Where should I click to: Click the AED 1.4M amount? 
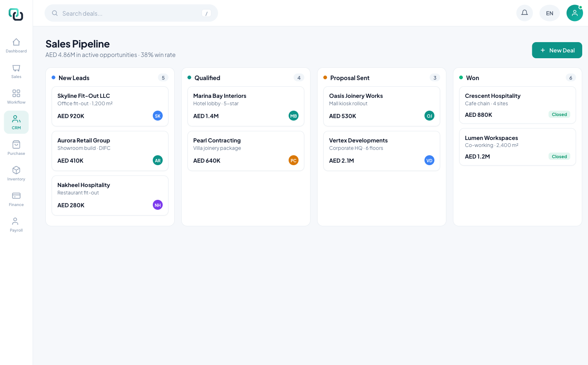tap(206, 116)
